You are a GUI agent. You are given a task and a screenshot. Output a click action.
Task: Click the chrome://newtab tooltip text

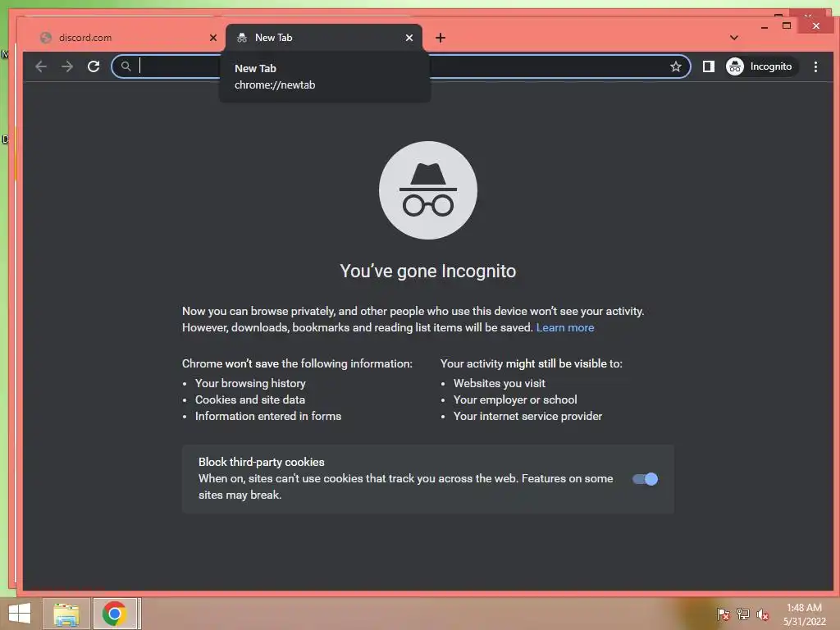coord(275,84)
